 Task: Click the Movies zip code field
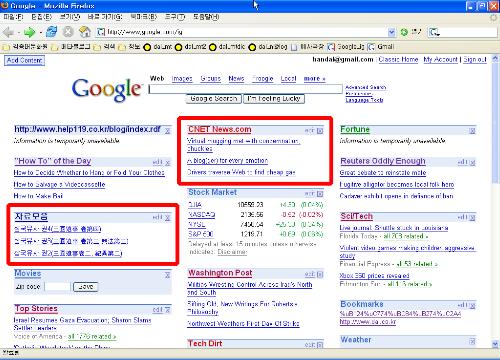coord(57,287)
